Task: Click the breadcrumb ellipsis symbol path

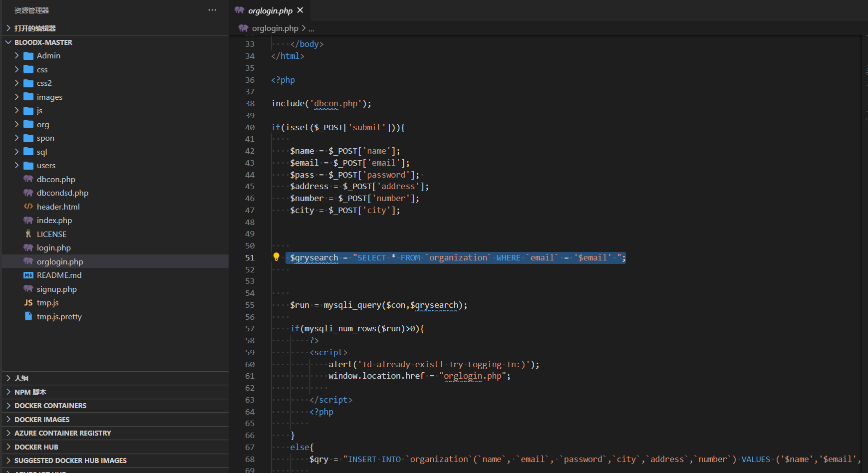Action: pos(311,29)
